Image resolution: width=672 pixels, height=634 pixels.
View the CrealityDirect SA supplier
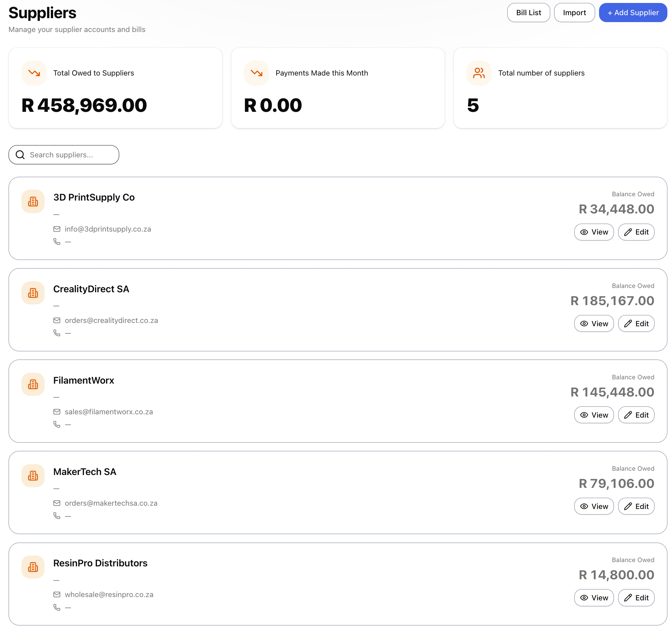click(593, 323)
